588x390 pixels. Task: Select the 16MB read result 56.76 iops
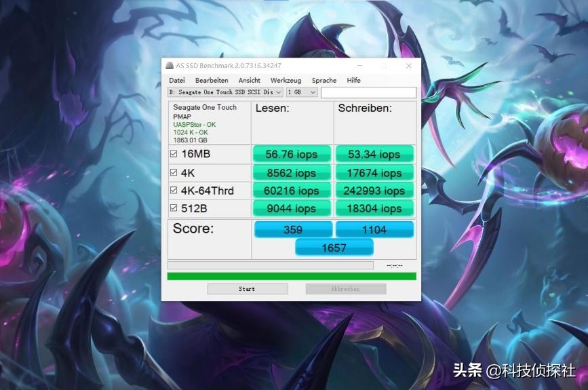[x=292, y=154]
